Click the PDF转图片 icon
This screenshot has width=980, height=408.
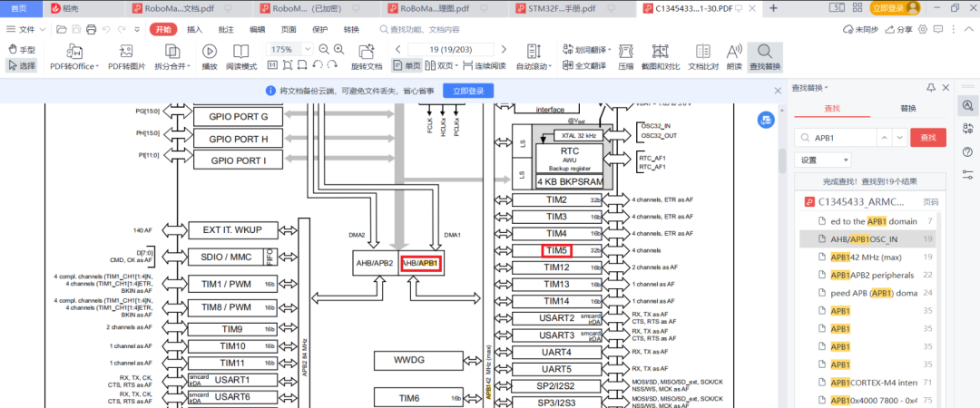pyautogui.click(x=126, y=52)
